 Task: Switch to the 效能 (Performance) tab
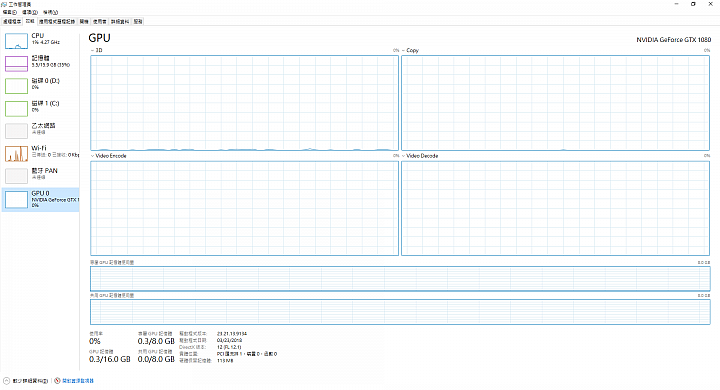(30, 21)
